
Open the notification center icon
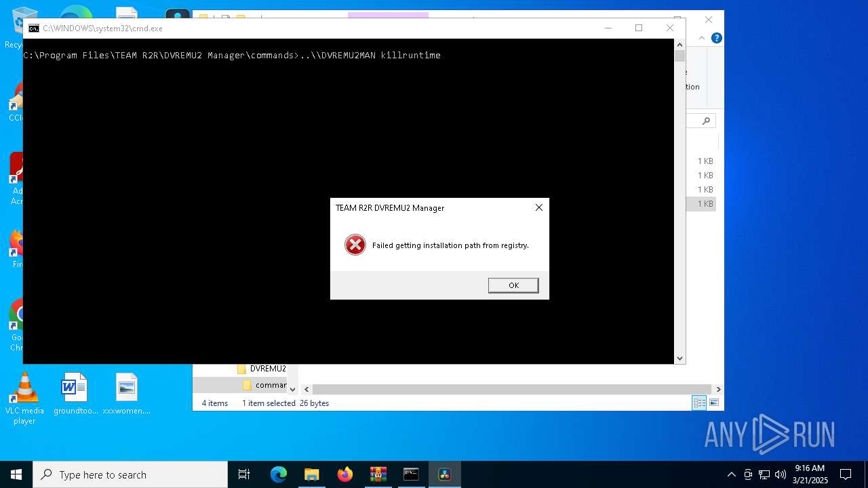846,474
